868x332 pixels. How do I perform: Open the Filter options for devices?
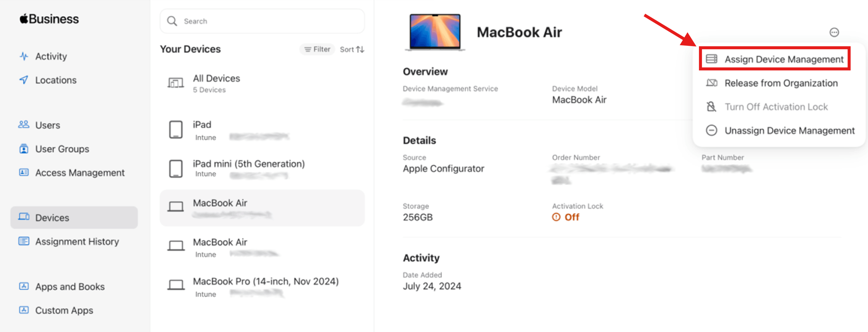click(x=317, y=49)
